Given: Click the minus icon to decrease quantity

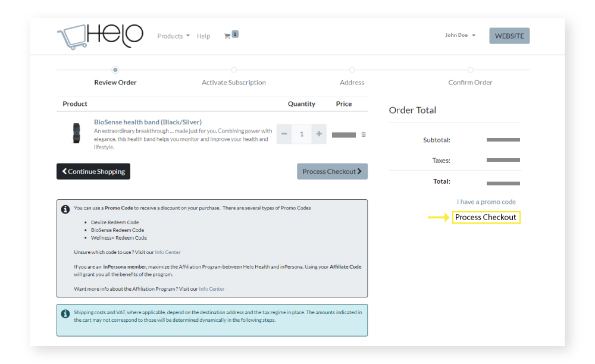Looking at the screenshot, I should click(284, 134).
